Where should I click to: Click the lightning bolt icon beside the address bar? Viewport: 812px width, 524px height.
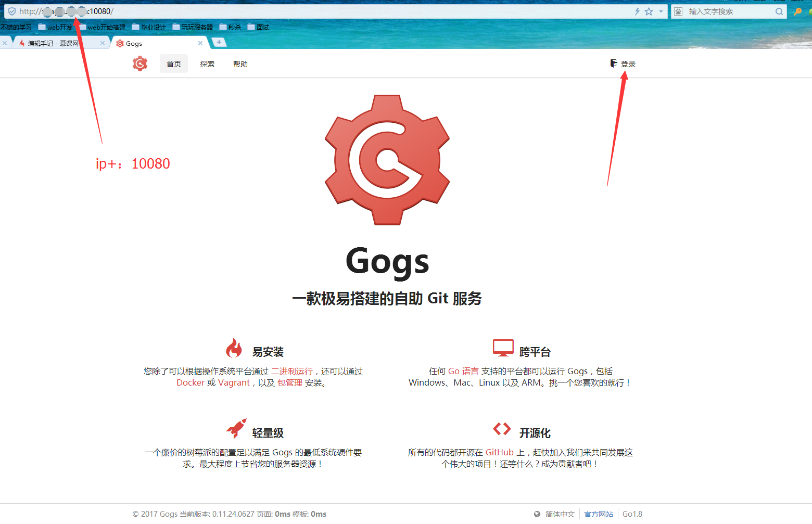tap(637, 11)
